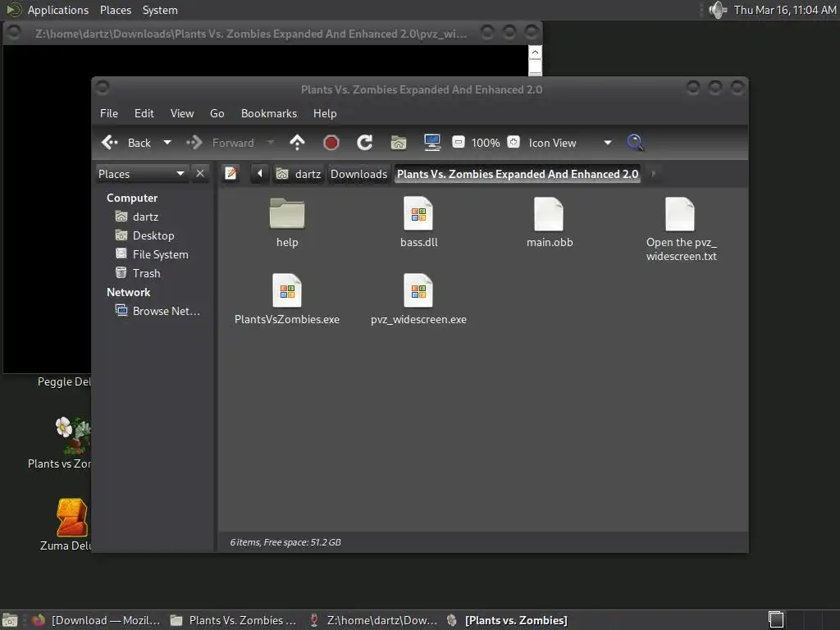Image resolution: width=840 pixels, height=630 pixels.
Task: Open the Edit menu
Action: pyautogui.click(x=144, y=113)
